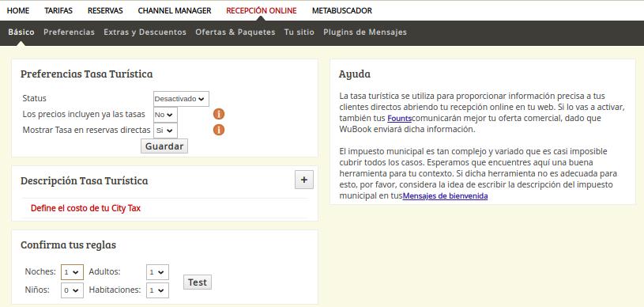The image size is (644, 307).
Task: Click Descripción Tasa Turística heading
Action: coord(85,180)
